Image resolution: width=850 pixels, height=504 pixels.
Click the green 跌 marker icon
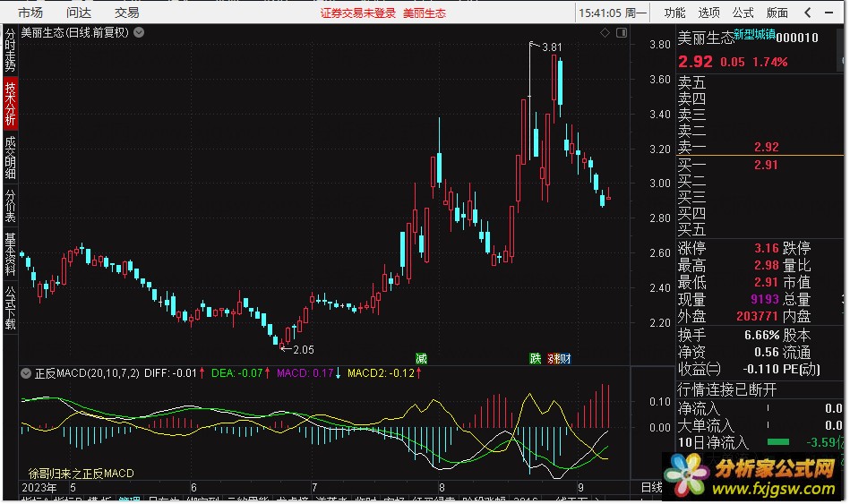pos(535,358)
